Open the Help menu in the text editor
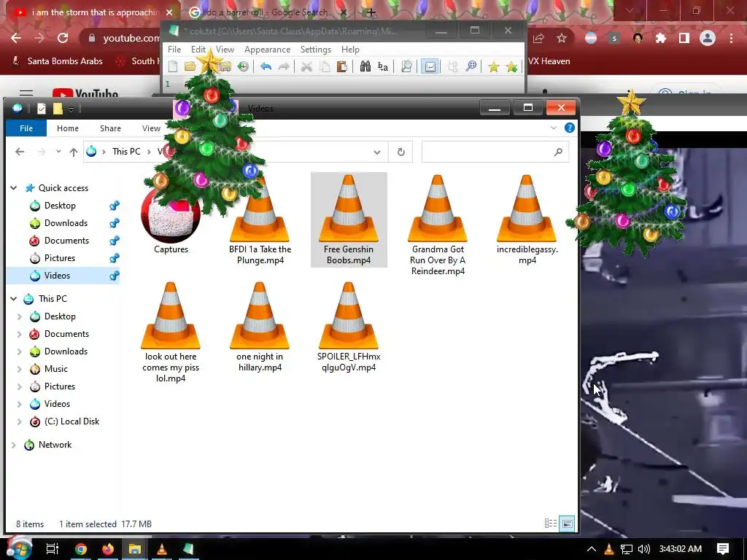The image size is (747, 560). (x=350, y=50)
